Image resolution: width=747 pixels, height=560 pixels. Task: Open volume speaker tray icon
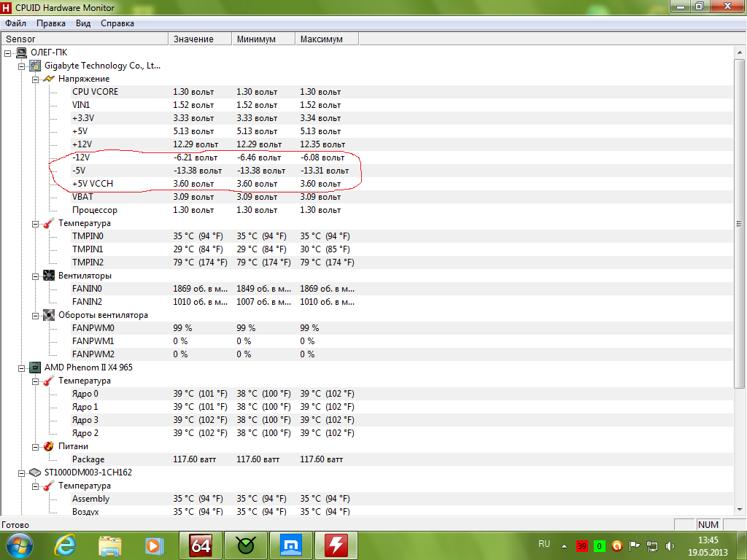click(x=670, y=546)
